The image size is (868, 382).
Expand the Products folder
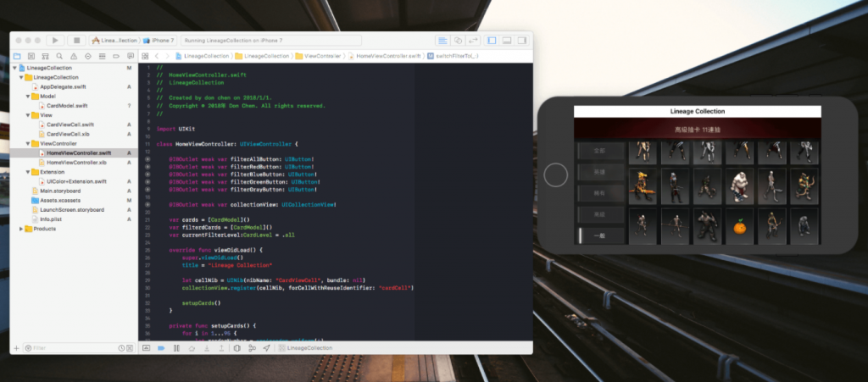21,229
